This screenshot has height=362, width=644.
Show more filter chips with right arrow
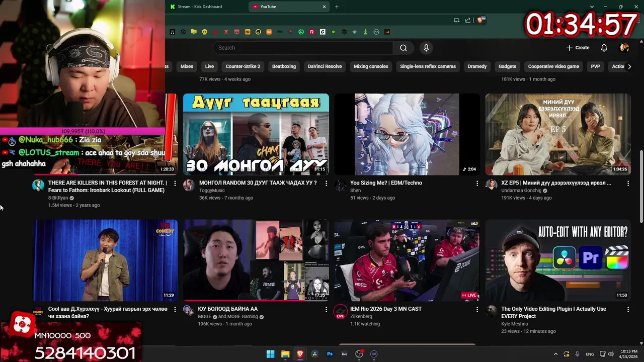[x=629, y=66]
